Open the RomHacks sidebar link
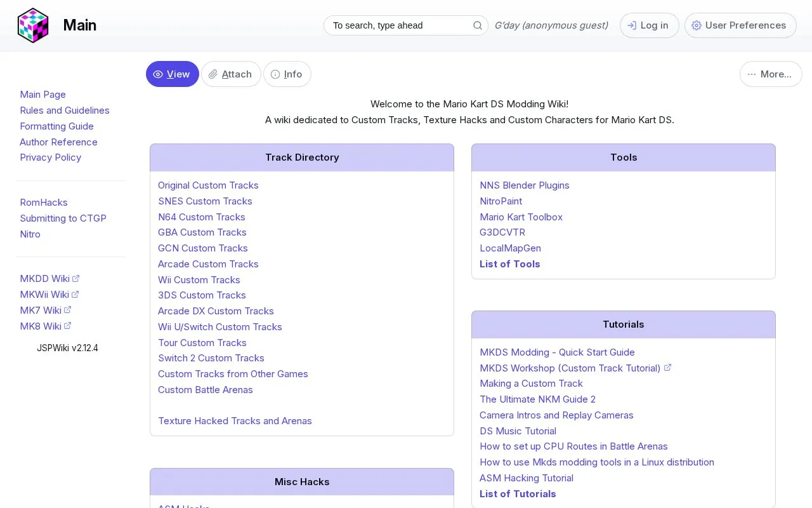 [44, 203]
